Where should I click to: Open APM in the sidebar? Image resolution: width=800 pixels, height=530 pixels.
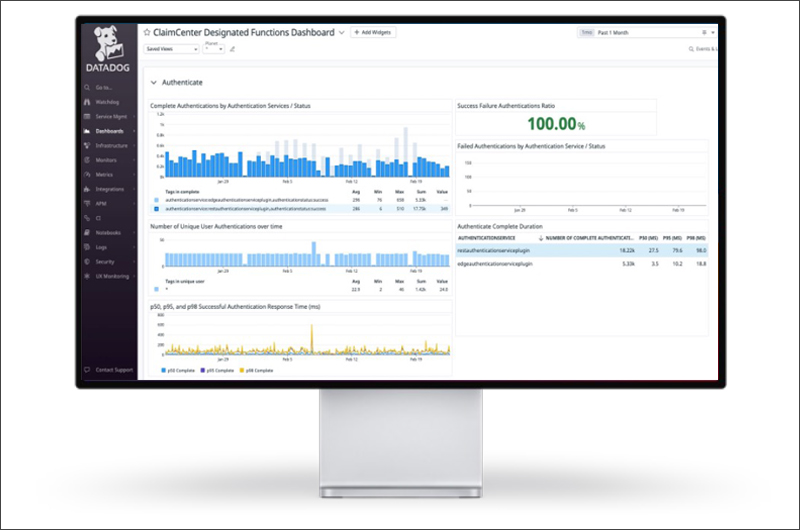(x=100, y=203)
